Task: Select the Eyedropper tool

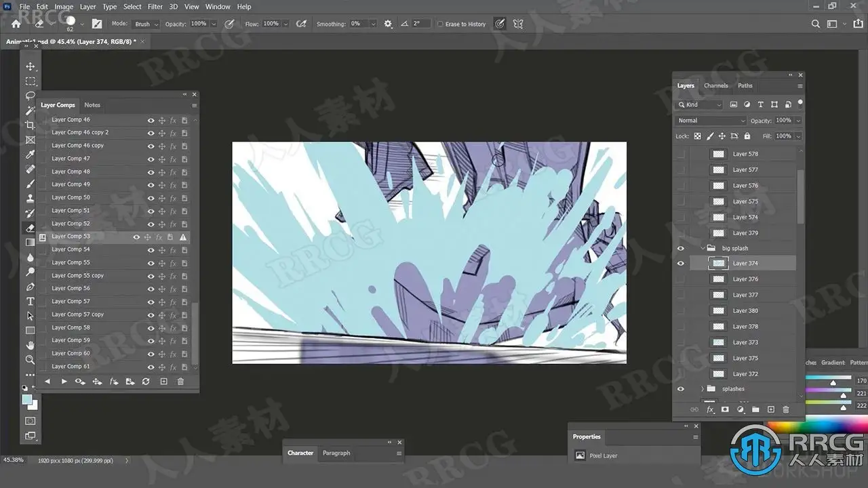Action: [x=30, y=155]
